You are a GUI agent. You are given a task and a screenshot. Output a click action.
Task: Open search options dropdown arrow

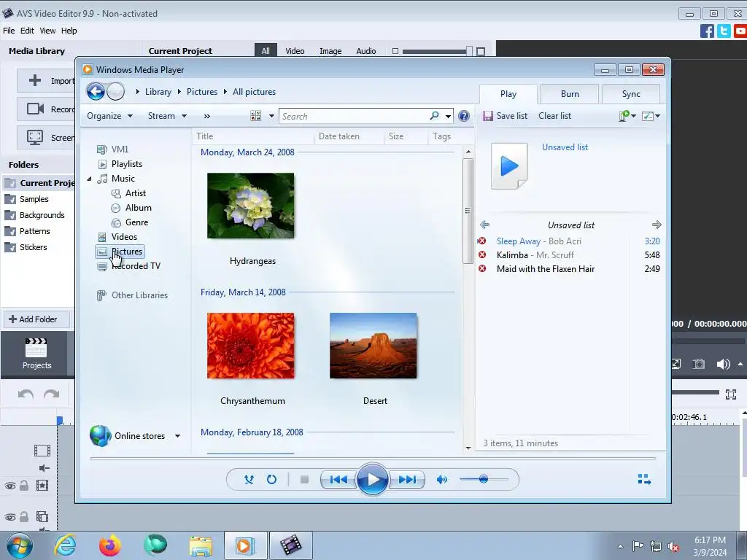(449, 116)
